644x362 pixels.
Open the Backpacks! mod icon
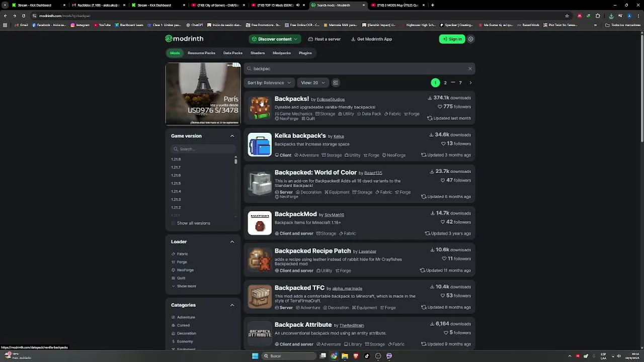point(260,107)
